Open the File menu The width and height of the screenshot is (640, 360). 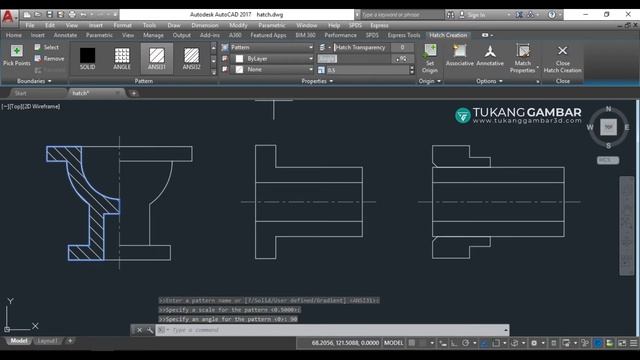(x=30, y=25)
